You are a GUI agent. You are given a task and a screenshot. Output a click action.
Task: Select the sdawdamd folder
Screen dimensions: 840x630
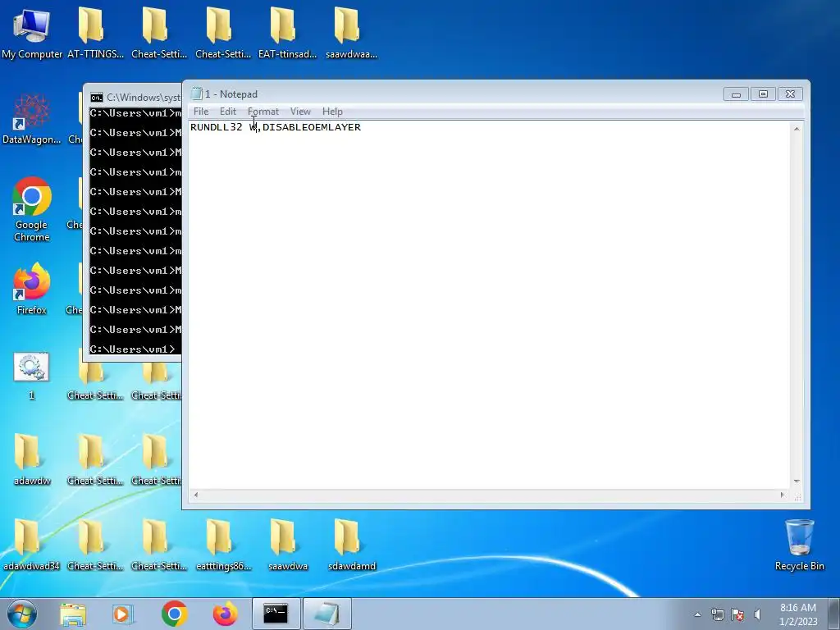351,545
